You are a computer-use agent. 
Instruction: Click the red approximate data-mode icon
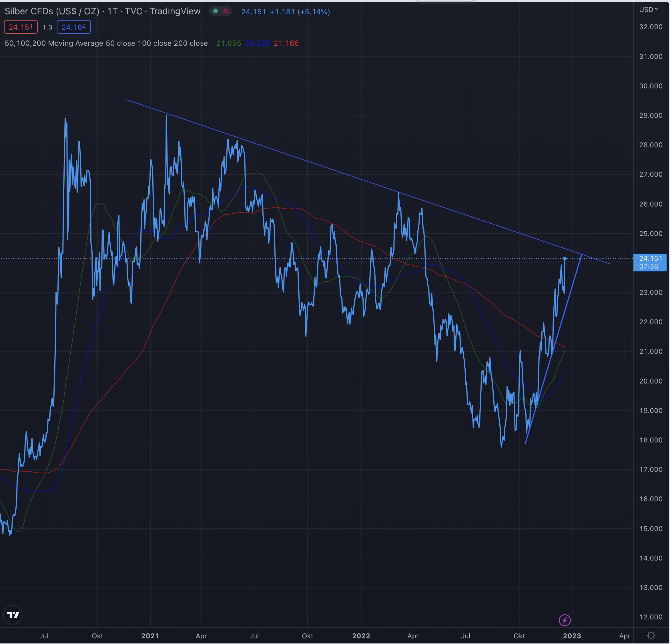click(226, 11)
